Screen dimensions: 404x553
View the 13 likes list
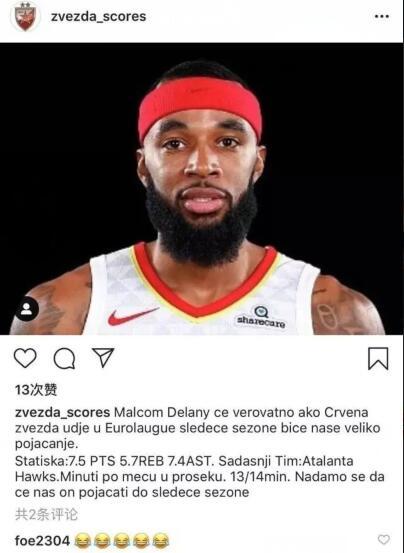[x=36, y=390]
